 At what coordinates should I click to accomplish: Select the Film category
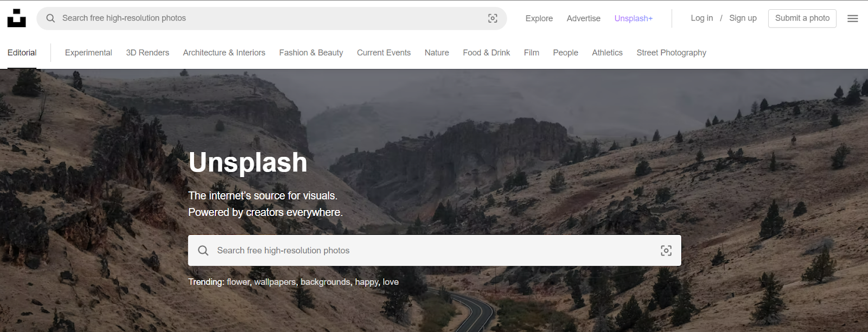pyautogui.click(x=532, y=53)
